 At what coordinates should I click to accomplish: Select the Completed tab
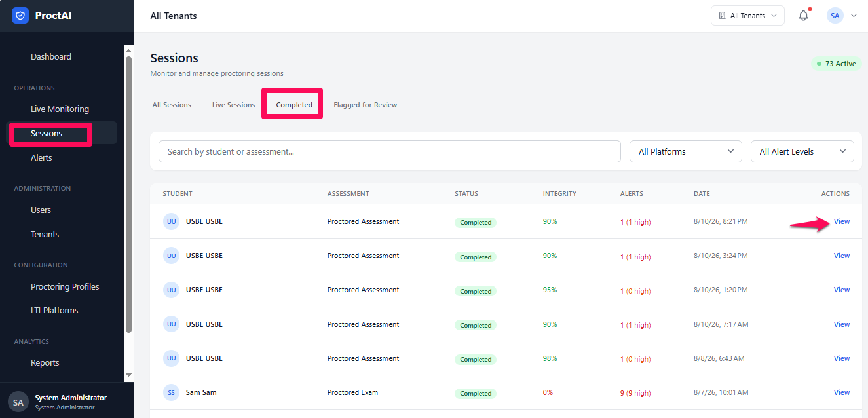tap(294, 105)
